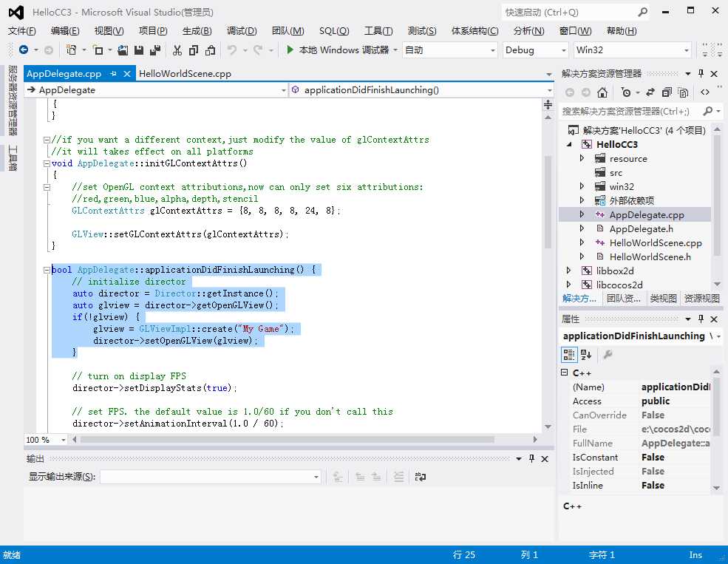
Task: Click the Property Pages wrench icon
Action: (608, 355)
